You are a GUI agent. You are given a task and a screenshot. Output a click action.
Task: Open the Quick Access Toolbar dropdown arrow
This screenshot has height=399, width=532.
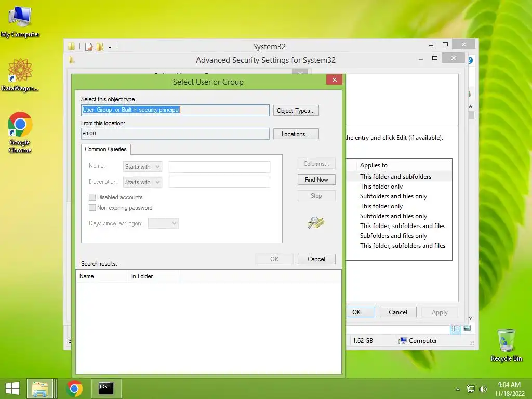[x=110, y=47]
